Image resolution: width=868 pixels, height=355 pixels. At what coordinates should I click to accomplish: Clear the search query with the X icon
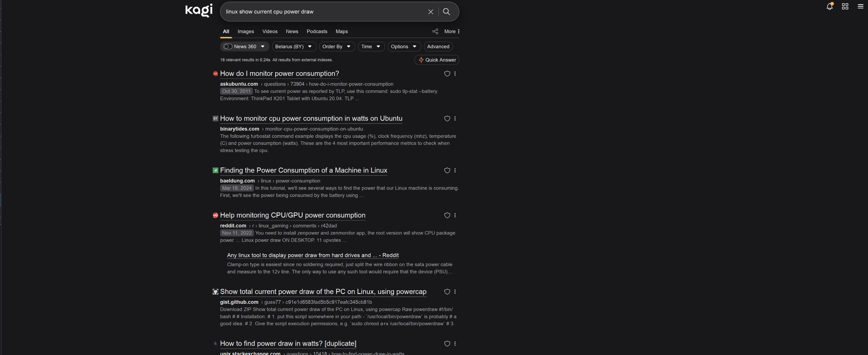coord(430,12)
